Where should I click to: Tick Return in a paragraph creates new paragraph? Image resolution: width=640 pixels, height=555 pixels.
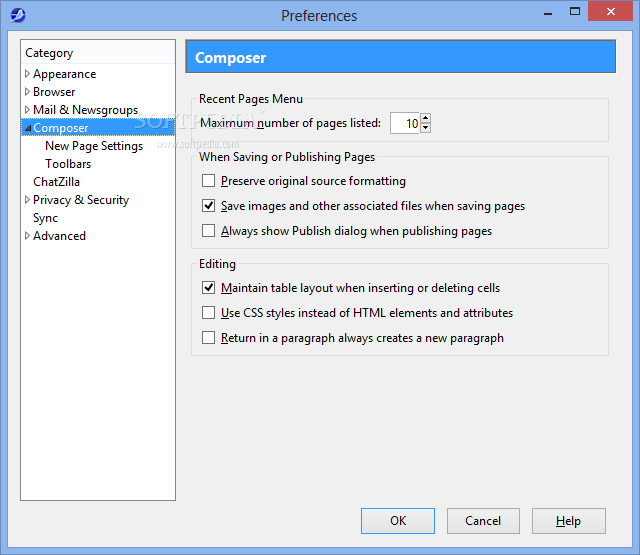208,338
